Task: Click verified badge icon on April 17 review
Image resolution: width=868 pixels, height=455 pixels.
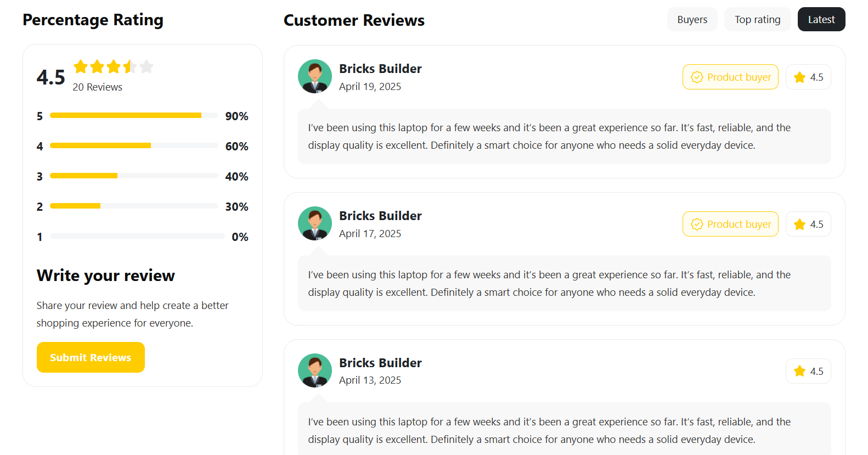Action: coord(697,224)
